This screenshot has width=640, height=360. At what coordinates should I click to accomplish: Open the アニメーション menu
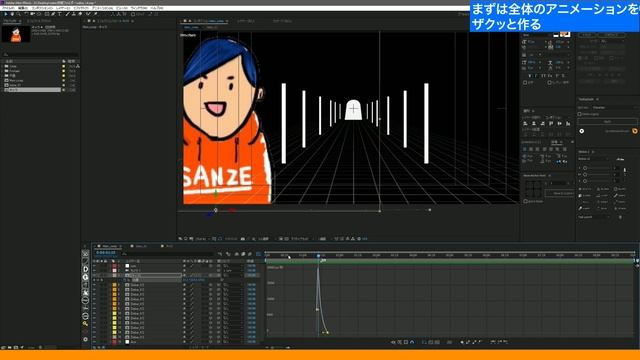[x=102, y=8]
